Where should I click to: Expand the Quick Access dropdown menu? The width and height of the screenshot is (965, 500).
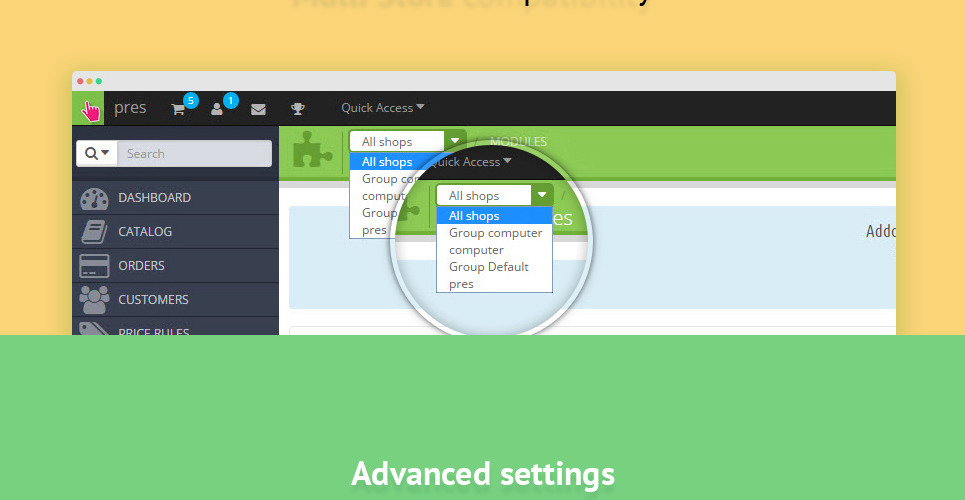click(382, 108)
